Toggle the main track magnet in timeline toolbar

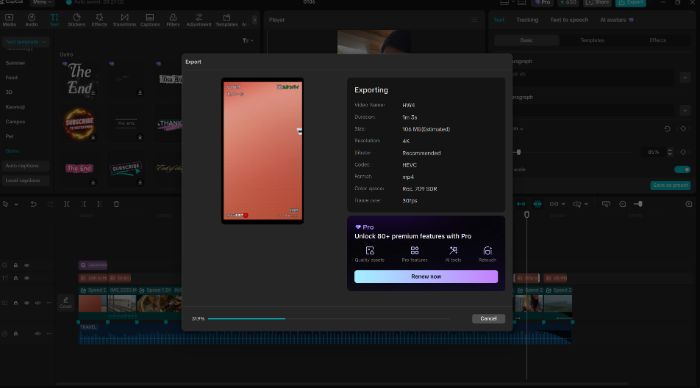tap(521, 204)
